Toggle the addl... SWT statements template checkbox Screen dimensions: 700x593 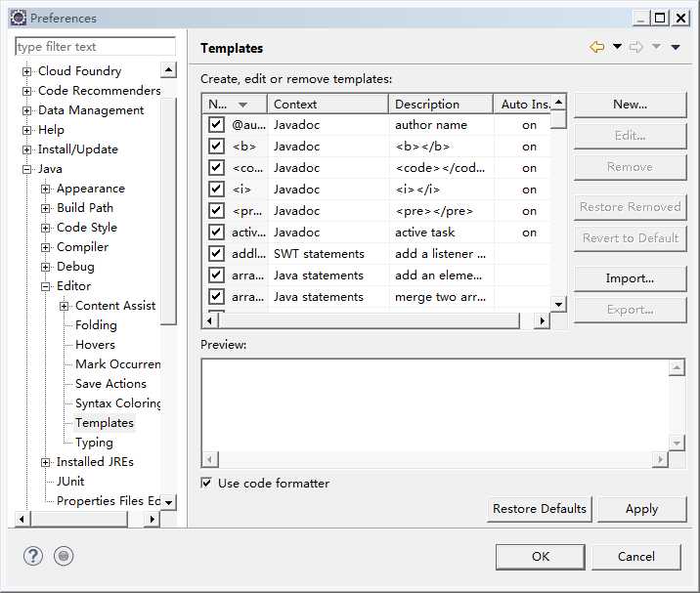tap(216, 253)
